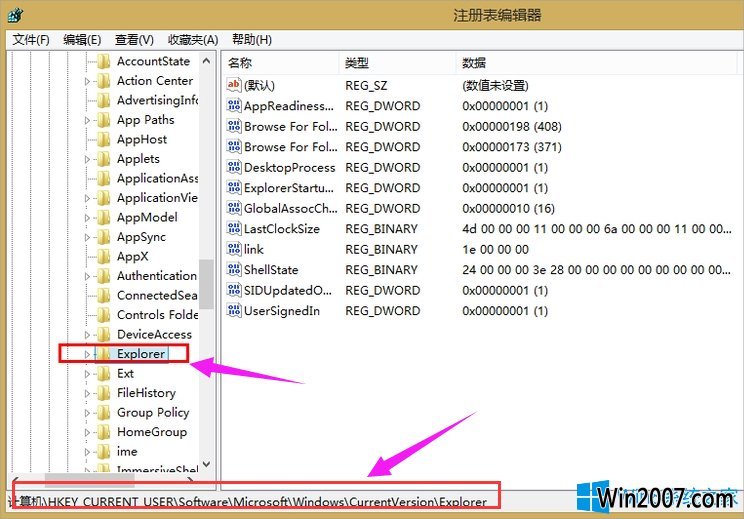
Task: Select the (数值未设置) data cell
Action: click(x=495, y=85)
